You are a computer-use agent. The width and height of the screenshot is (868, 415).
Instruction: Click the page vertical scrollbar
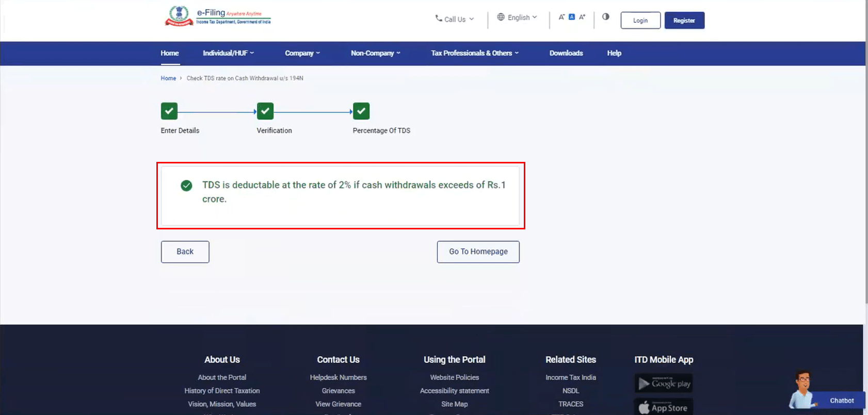coord(866,155)
